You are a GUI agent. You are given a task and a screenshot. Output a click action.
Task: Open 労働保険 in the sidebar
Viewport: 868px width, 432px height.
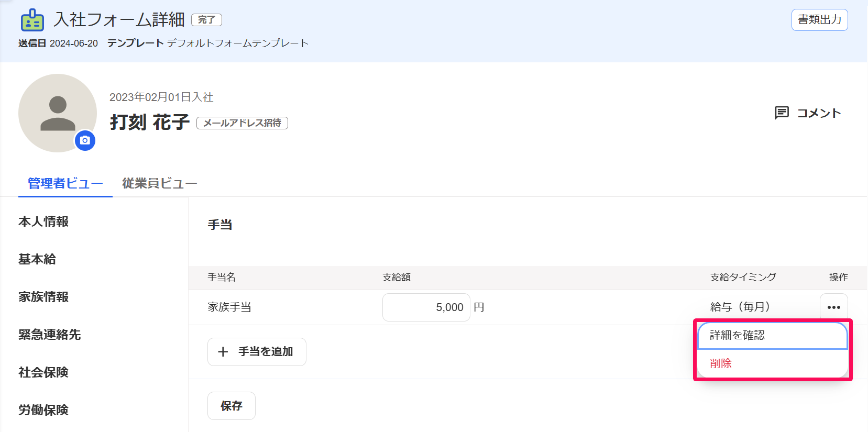point(43,410)
